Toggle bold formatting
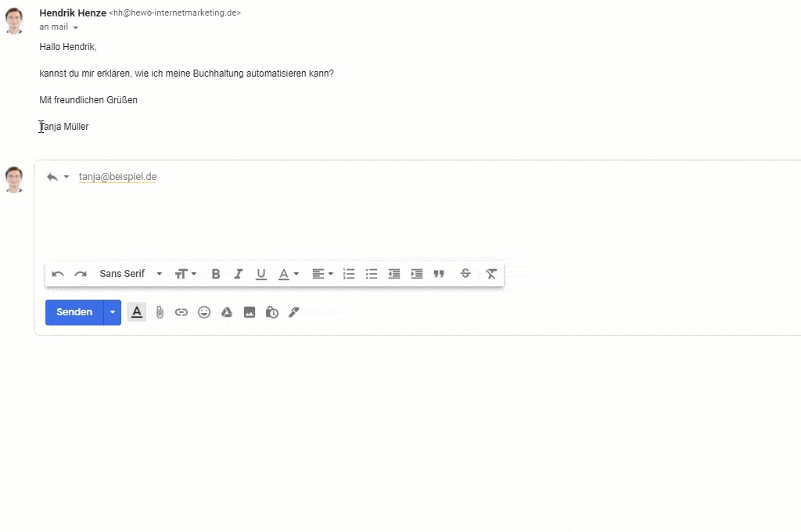The image size is (801, 532). pos(216,274)
